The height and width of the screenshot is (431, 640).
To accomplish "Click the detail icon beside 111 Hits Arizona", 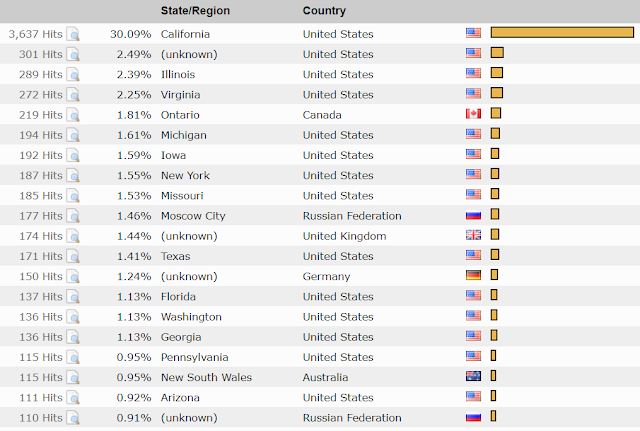I will pyautogui.click(x=73, y=397).
